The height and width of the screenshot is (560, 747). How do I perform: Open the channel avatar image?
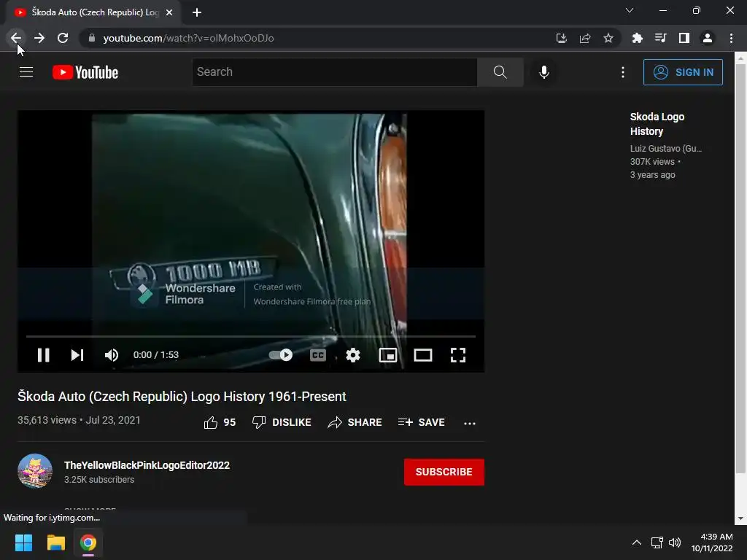pos(35,471)
